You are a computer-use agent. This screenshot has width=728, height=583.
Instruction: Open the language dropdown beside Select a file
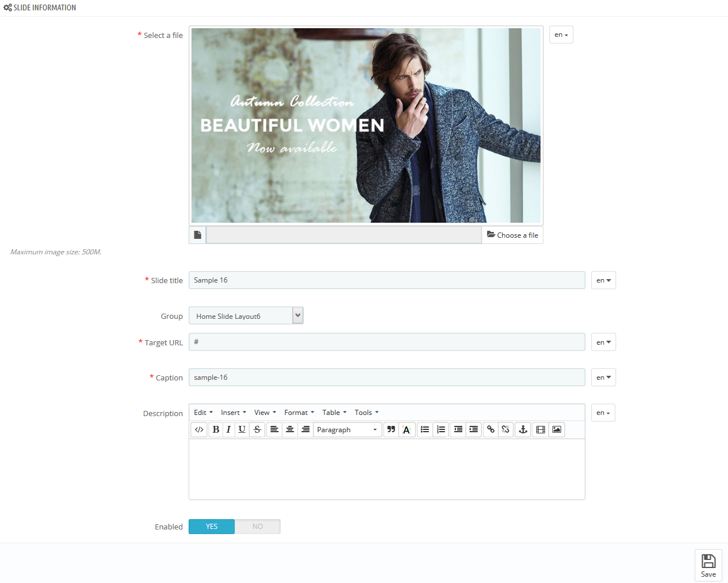tap(561, 35)
